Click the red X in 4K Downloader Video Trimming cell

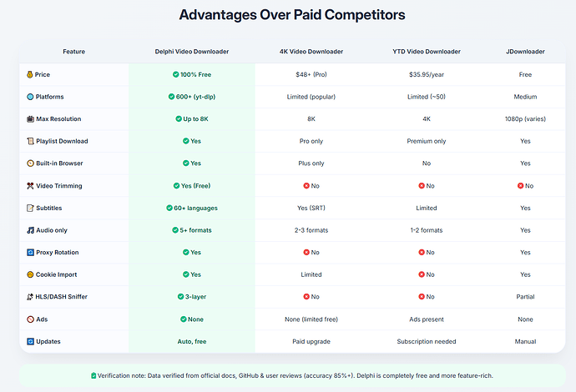click(306, 186)
